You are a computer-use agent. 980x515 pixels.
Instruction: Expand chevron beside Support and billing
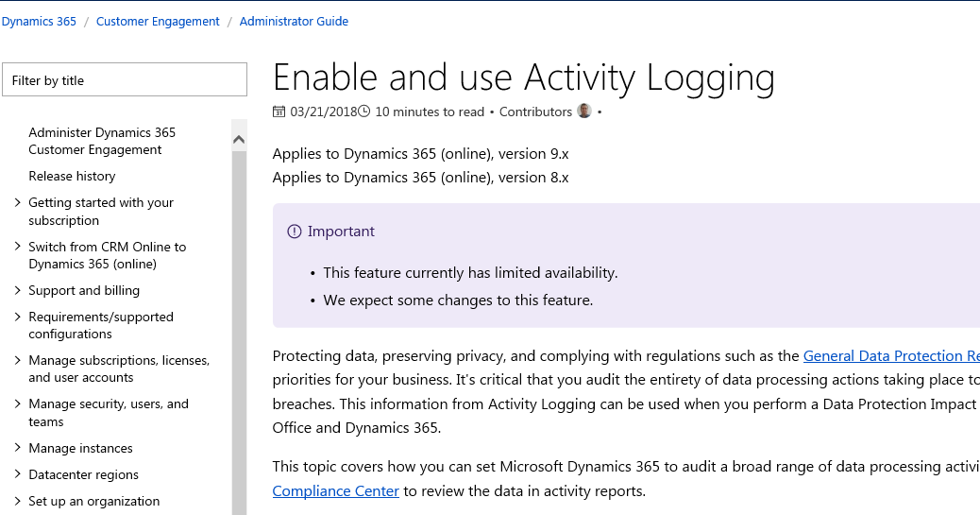tap(18, 290)
